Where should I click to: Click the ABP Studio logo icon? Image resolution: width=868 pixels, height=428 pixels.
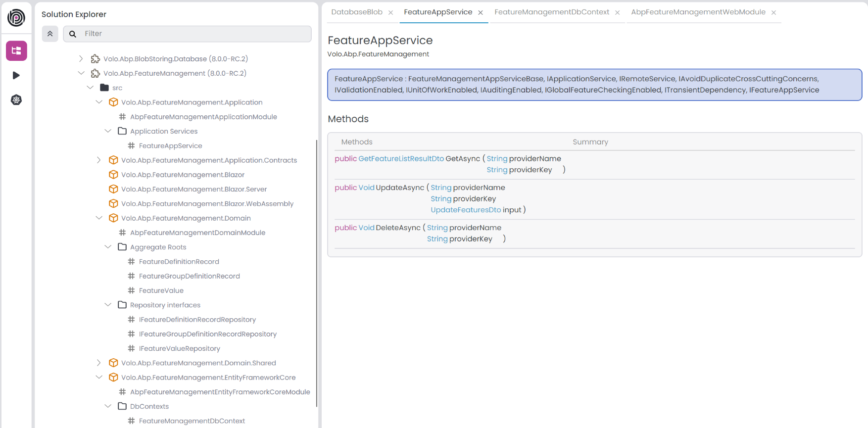click(16, 18)
